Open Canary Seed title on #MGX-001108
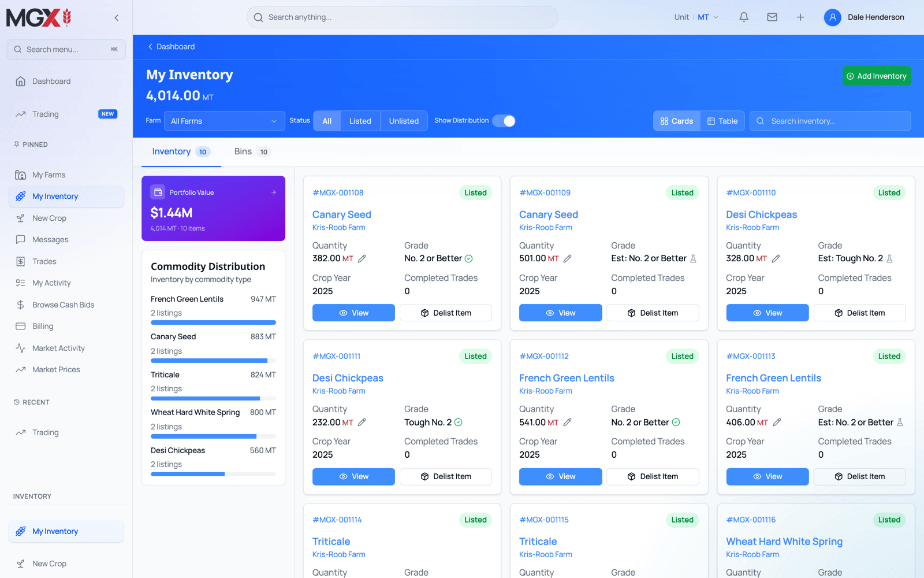This screenshot has height=578, width=924. click(342, 214)
